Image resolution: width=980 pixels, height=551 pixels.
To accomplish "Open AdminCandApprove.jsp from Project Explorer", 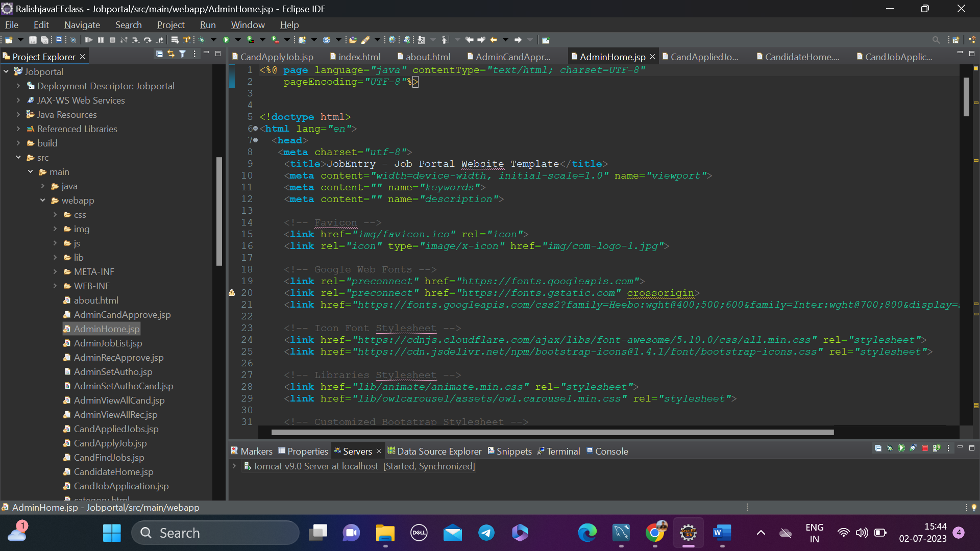I will [122, 315].
